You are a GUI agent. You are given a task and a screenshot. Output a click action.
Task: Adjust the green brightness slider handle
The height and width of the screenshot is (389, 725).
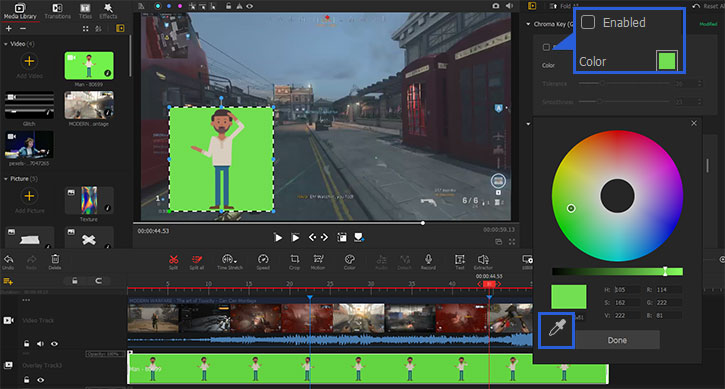665,271
